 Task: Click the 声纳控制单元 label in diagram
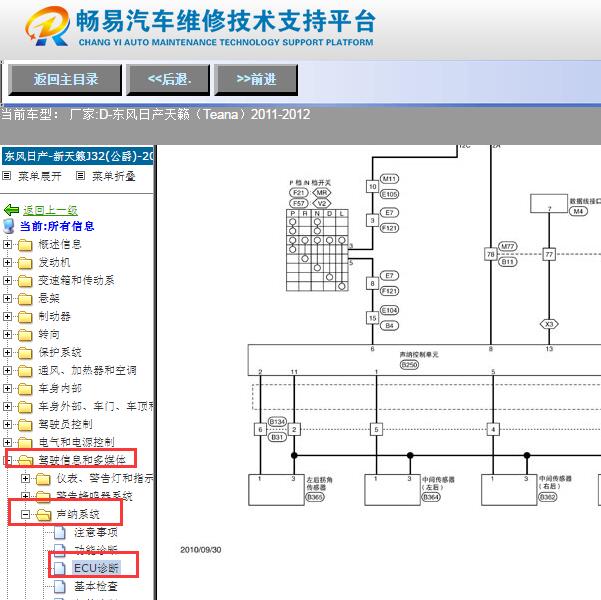click(x=419, y=355)
